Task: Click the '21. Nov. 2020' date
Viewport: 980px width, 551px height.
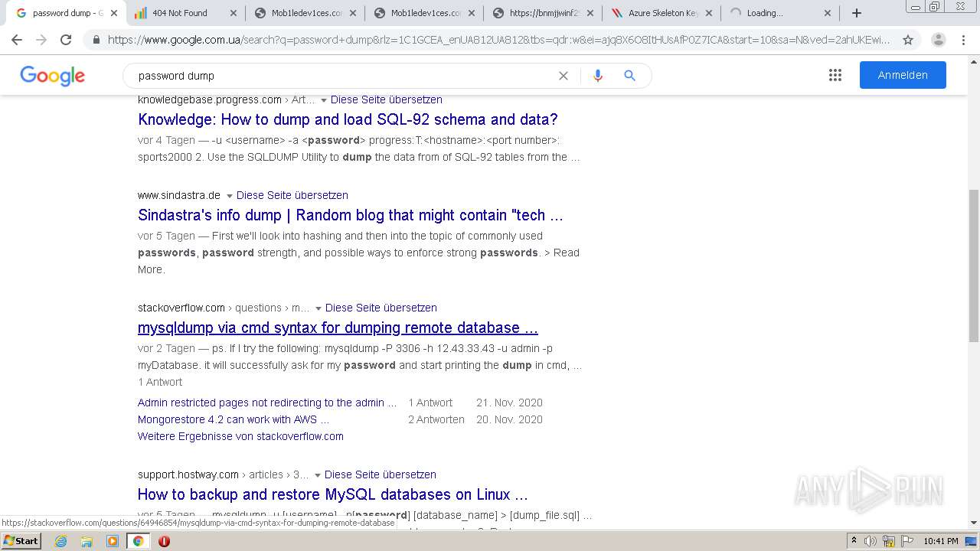Action: click(509, 403)
